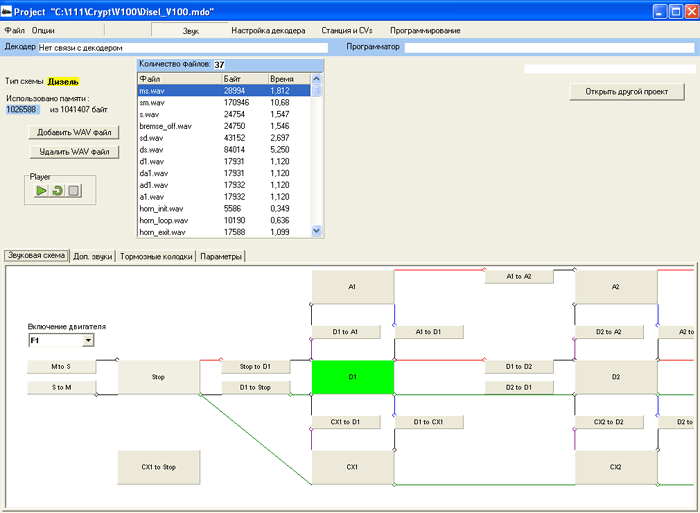This screenshot has height=513, width=700.
Task: Select sd.wav in the file list
Action: (224, 138)
